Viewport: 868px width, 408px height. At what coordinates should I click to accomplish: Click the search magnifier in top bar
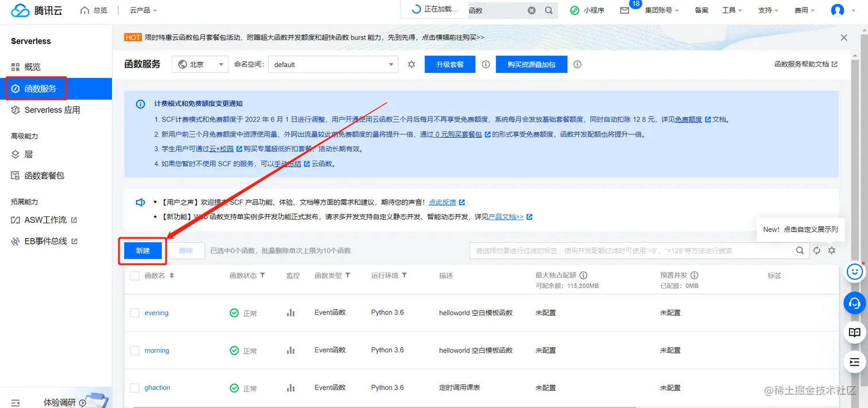(x=549, y=10)
